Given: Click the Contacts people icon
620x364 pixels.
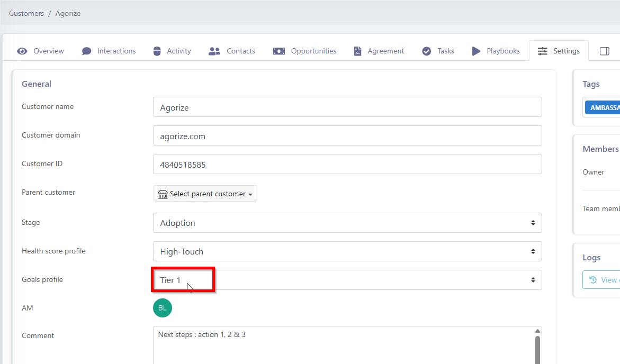Looking at the screenshot, I should coord(214,51).
